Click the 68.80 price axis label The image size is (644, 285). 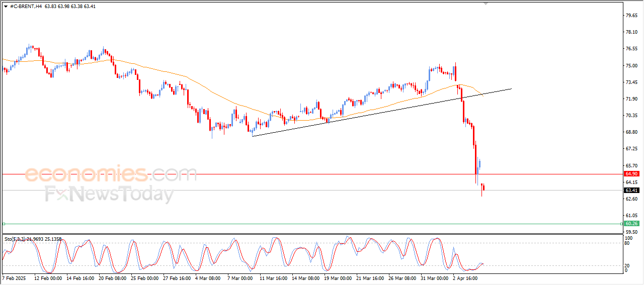pos(631,132)
